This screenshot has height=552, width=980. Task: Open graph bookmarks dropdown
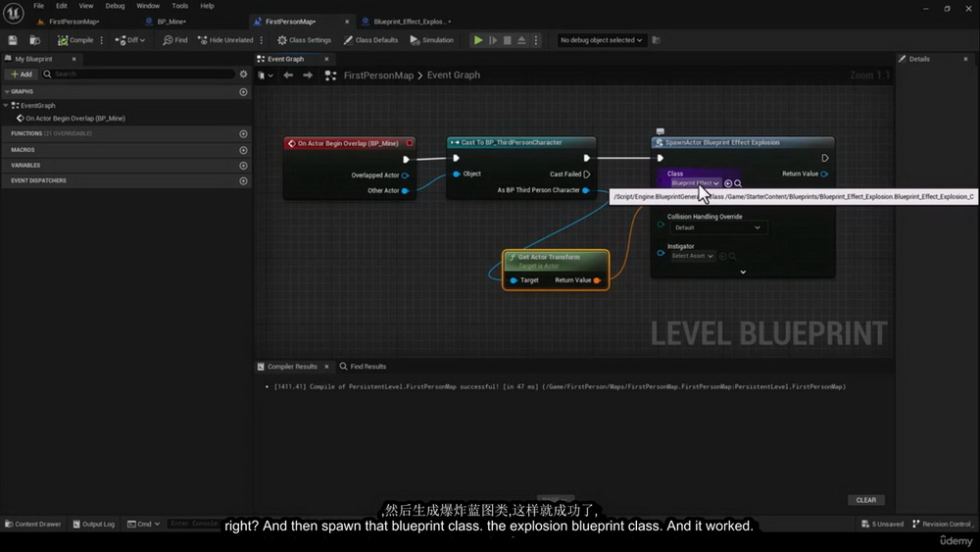pos(266,75)
